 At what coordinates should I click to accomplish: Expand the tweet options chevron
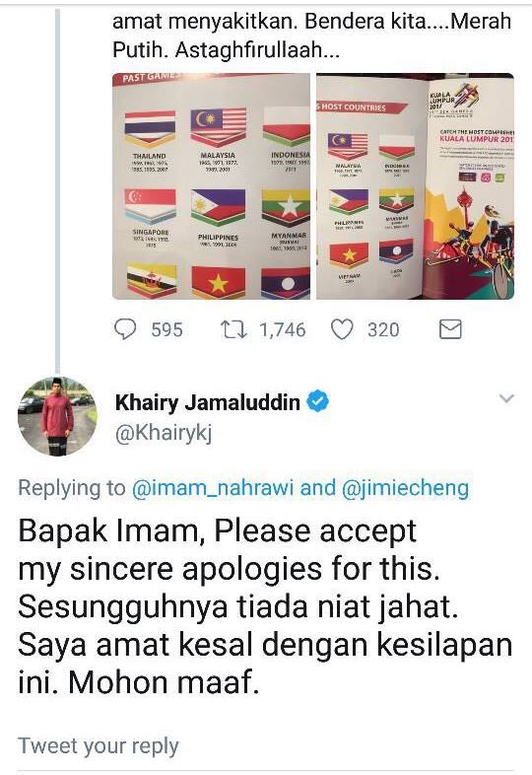pos(506,398)
